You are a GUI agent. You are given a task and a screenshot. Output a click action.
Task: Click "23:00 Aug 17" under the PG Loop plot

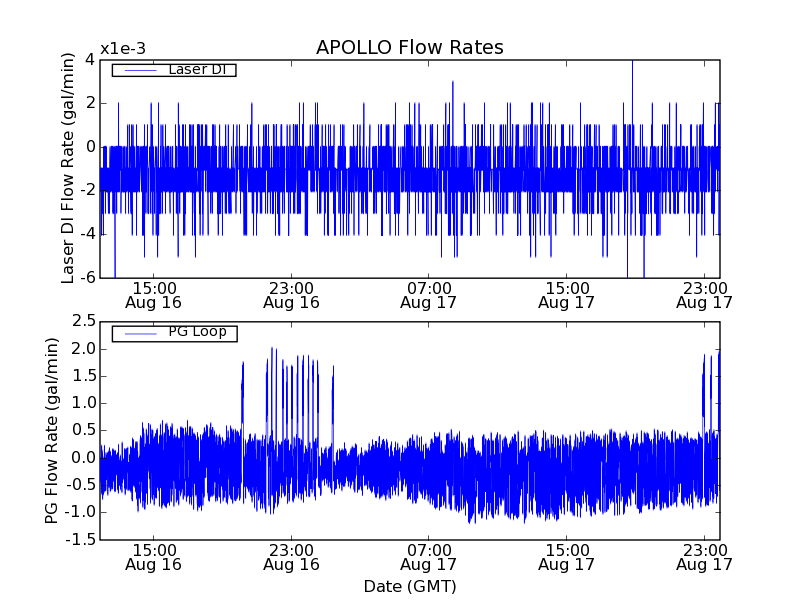coord(704,558)
